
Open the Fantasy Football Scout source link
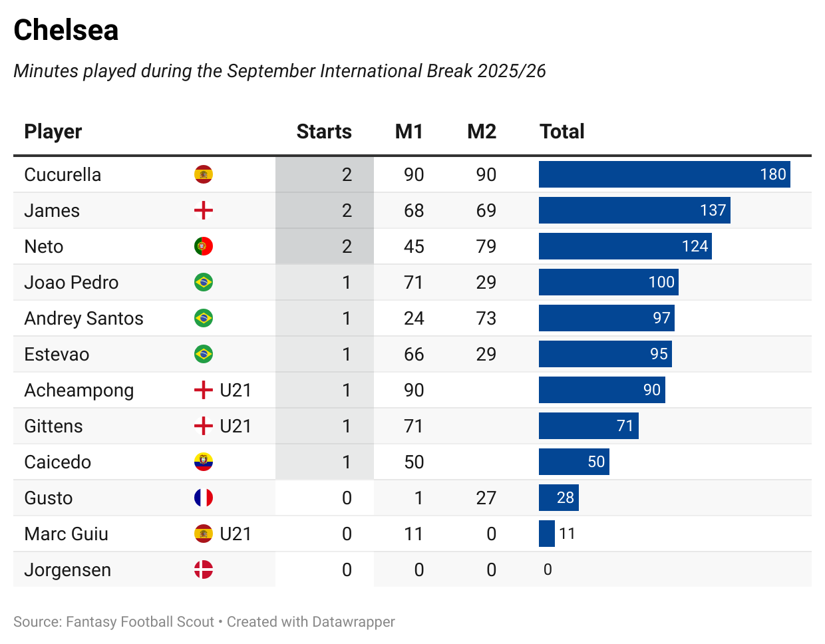tap(140, 622)
